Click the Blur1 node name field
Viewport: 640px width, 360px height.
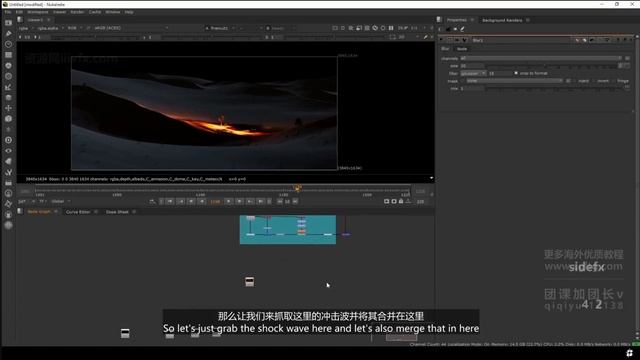(522, 40)
